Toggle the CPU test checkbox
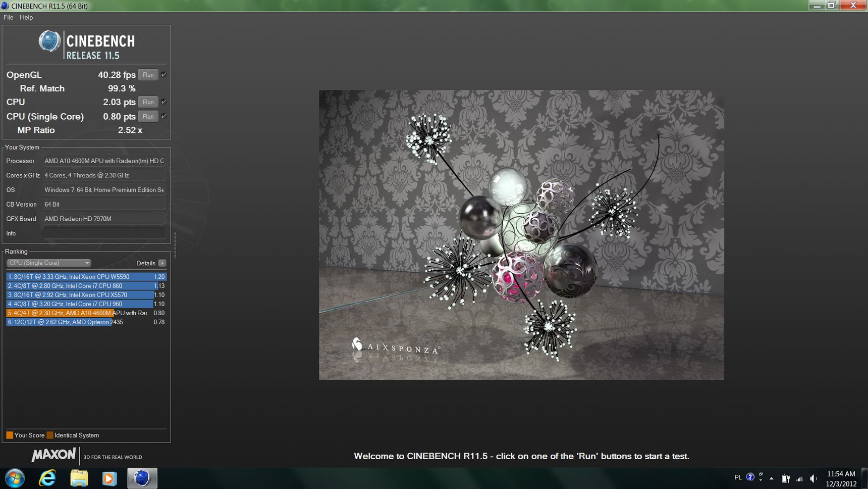 [164, 102]
